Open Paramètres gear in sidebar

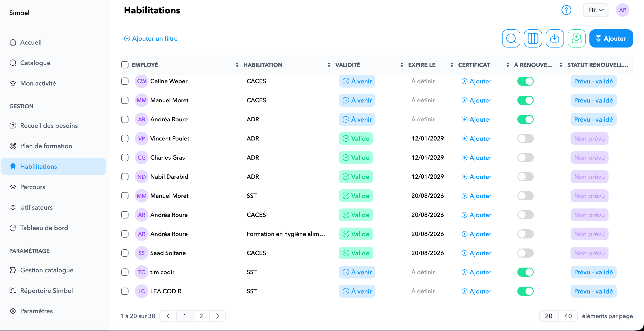tap(36, 311)
